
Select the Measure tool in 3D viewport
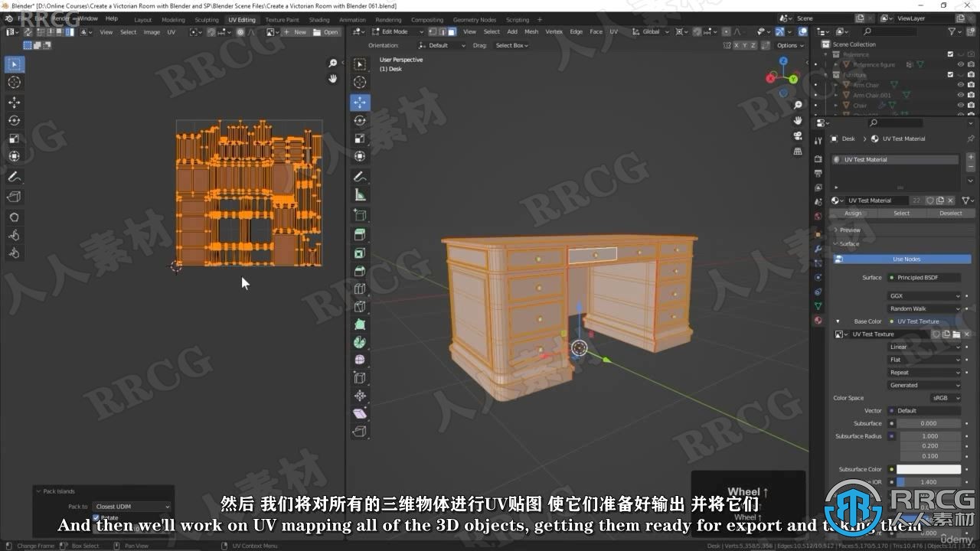pyautogui.click(x=360, y=195)
